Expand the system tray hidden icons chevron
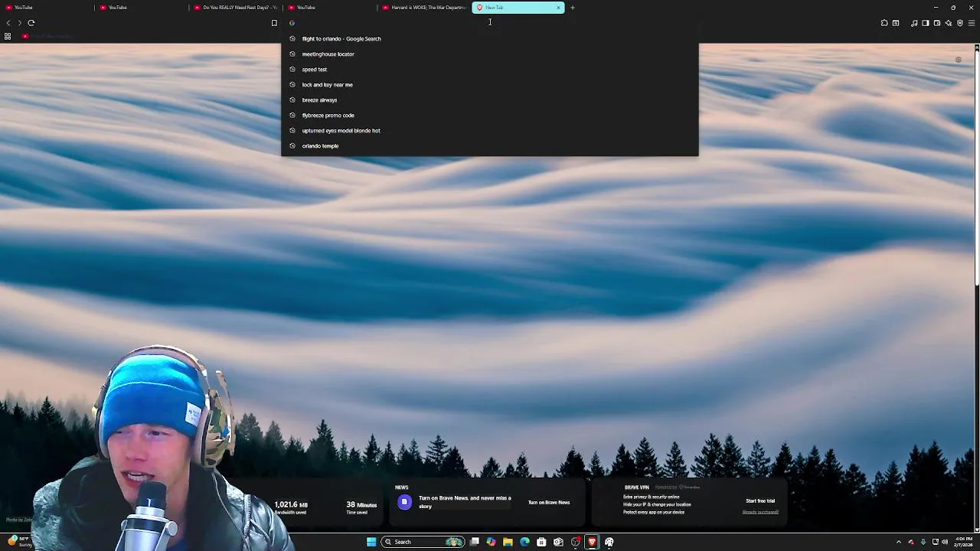The image size is (980, 551). tap(900, 542)
